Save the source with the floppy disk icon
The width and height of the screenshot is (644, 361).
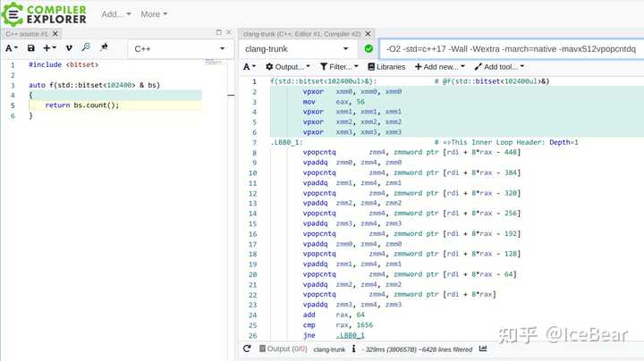(x=31, y=47)
